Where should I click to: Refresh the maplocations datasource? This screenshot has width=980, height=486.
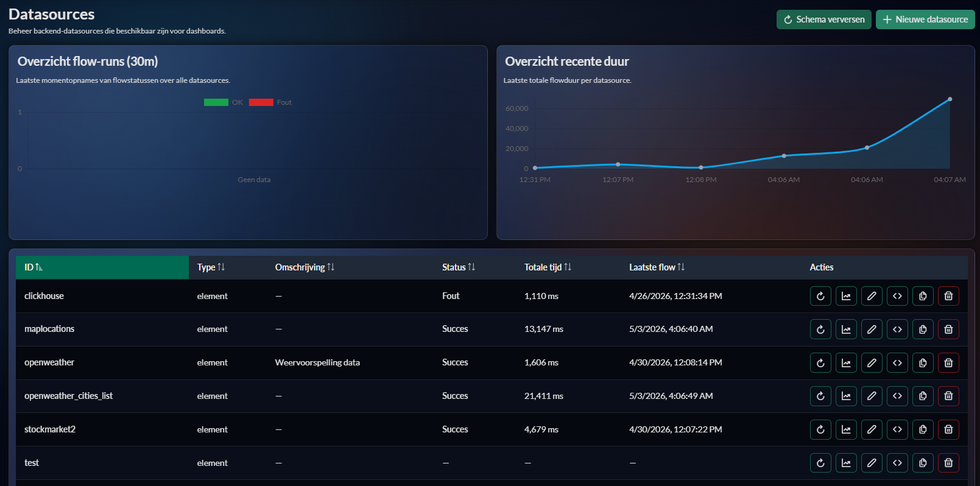820,329
